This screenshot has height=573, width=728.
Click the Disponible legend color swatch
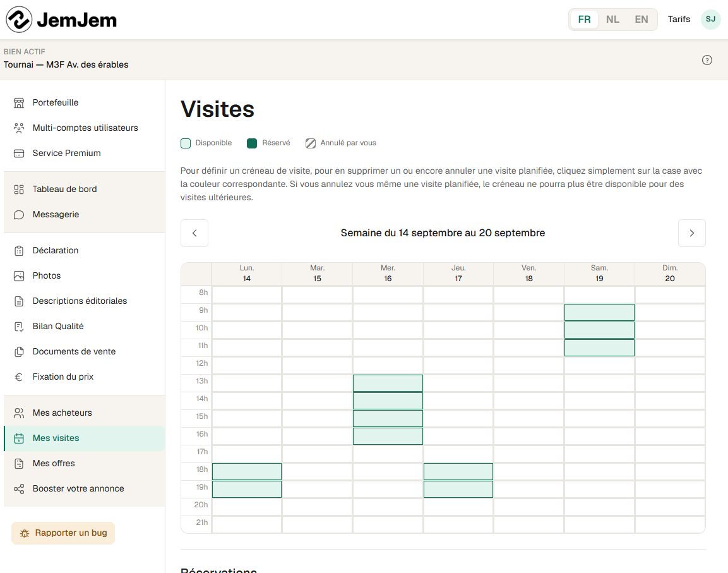coord(186,143)
